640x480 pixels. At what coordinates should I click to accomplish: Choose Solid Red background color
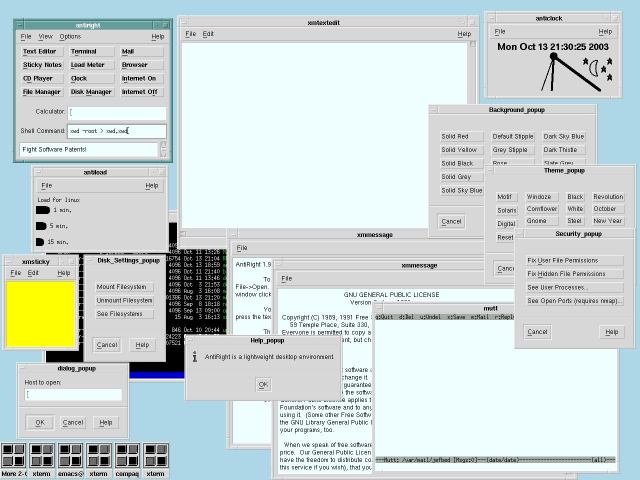[x=455, y=136]
